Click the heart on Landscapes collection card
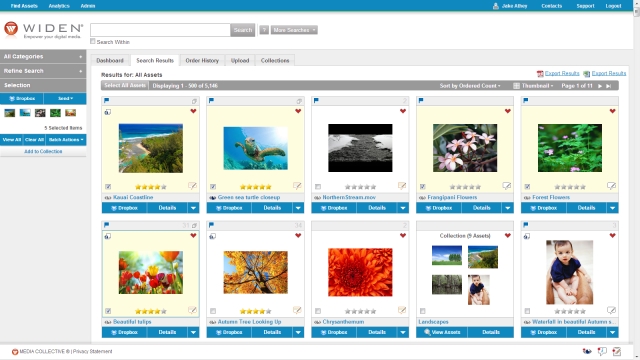Viewport: 640px width, 360px height. click(x=508, y=236)
